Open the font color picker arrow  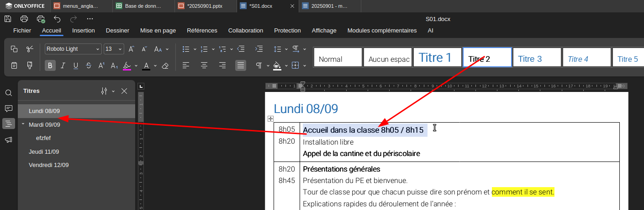pos(155,65)
